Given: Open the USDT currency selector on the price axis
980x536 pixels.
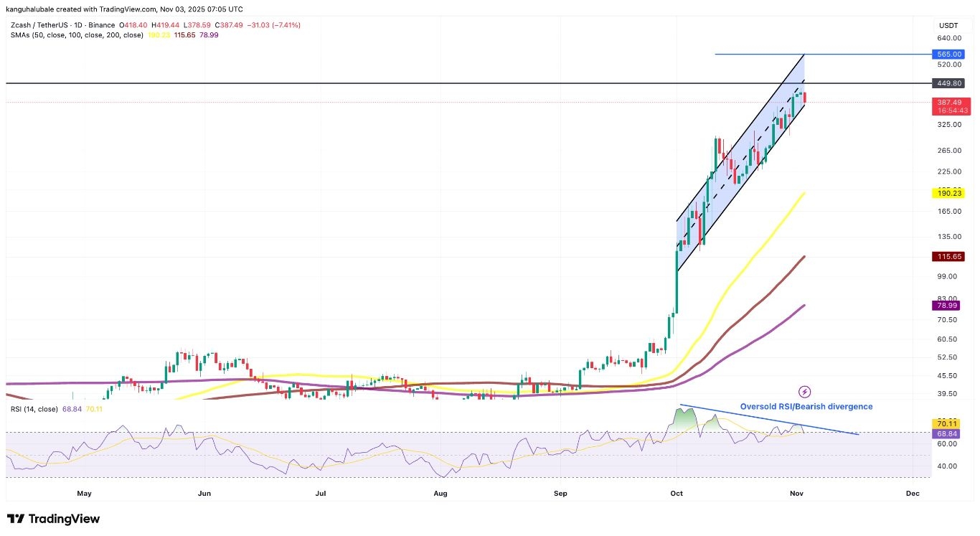Looking at the screenshot, I should click(948, 25).
